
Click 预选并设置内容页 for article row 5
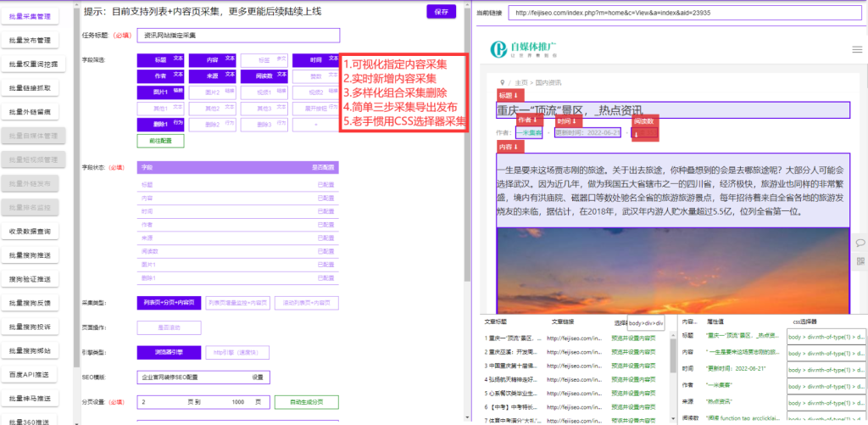tap(635, 394)
